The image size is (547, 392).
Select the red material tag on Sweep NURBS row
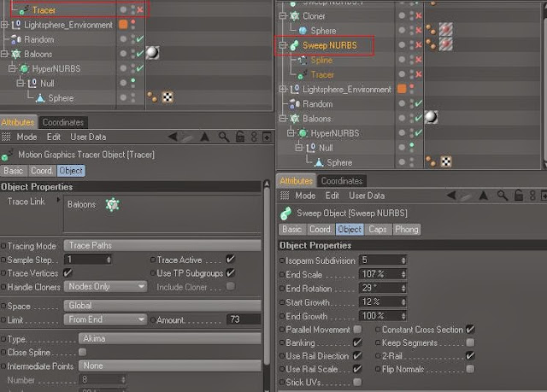pos(446,44)
